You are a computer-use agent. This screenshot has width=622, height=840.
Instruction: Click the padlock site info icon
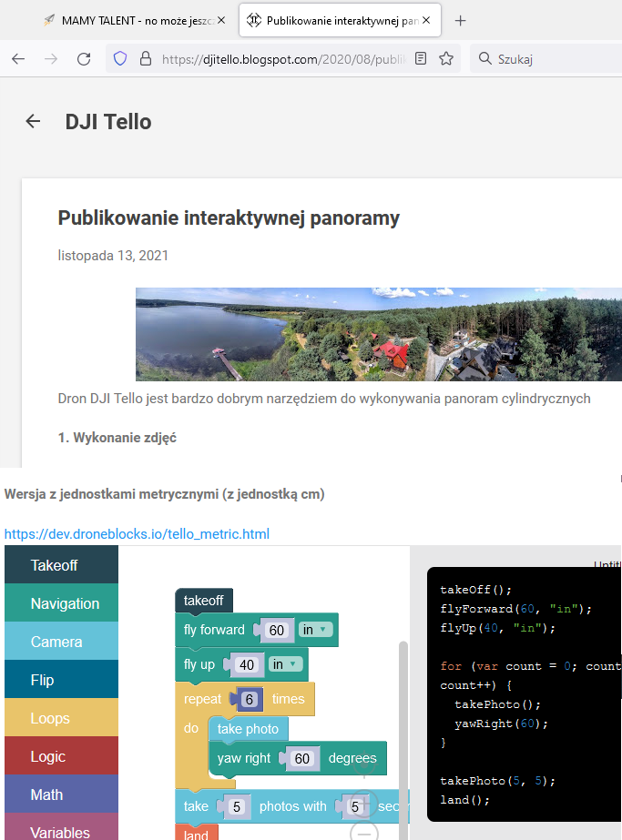pos(144,59)
